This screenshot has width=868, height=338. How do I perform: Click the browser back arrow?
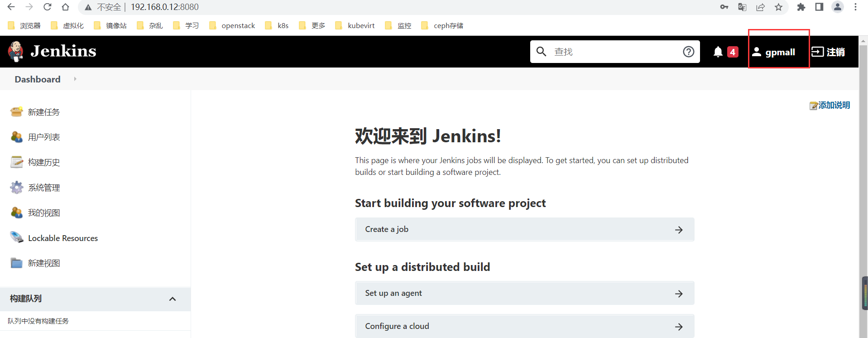[11, 7]
